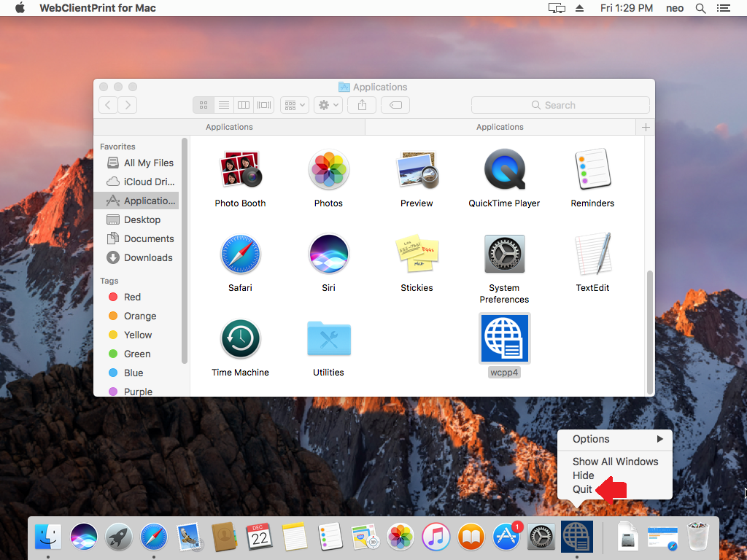747x560 pixels.
Task: Open Notes in the Dock
Action: pos(295,537)
